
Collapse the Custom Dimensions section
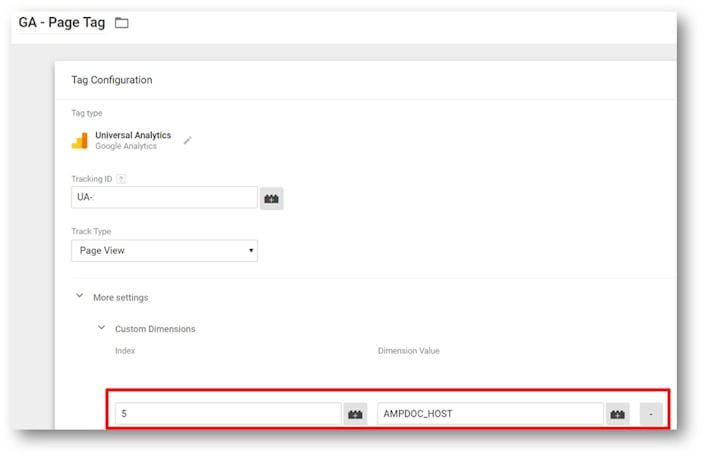click(102, 328)
